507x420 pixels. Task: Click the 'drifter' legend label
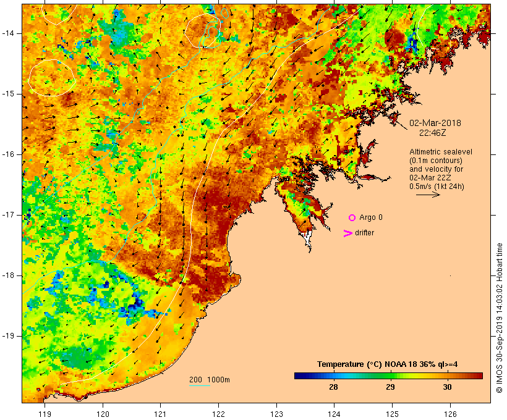[364, 233]
